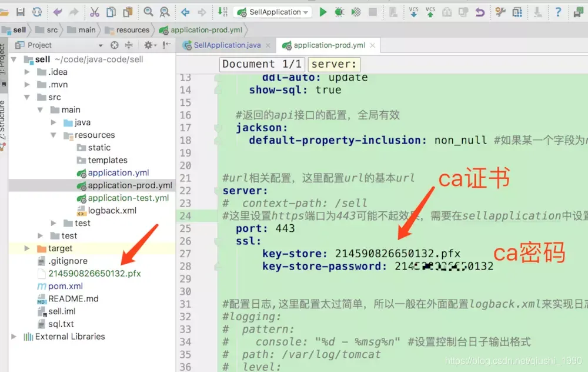Select application-test.yml in project tree
The height and width of the screenshot is (372, 588).
pos(123,198)
